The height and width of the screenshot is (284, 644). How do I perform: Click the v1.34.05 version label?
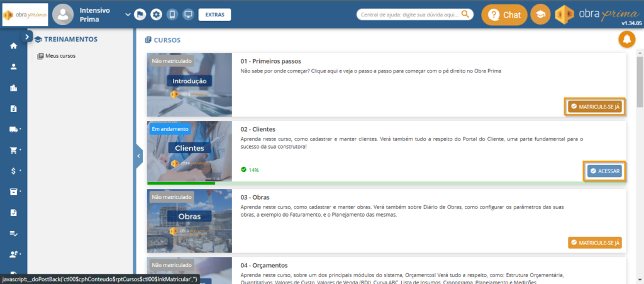pyautogui.click(x=631, y=23)
